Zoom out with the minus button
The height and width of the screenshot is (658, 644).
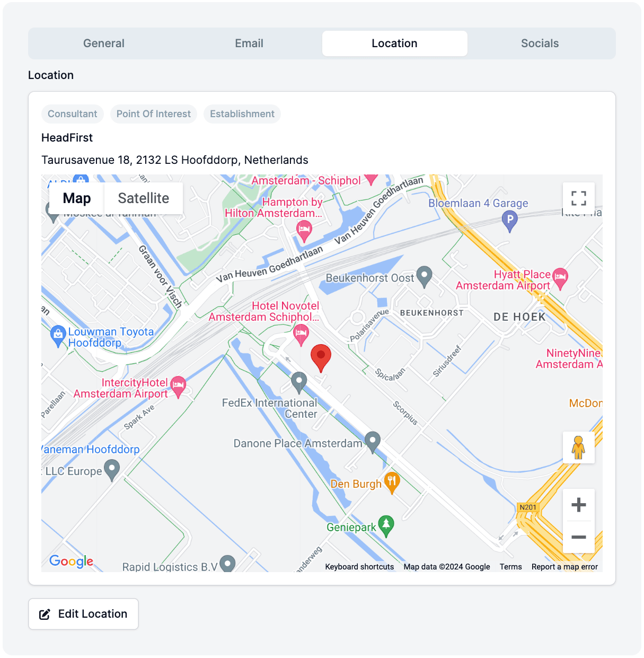click(x=579, y=537)
